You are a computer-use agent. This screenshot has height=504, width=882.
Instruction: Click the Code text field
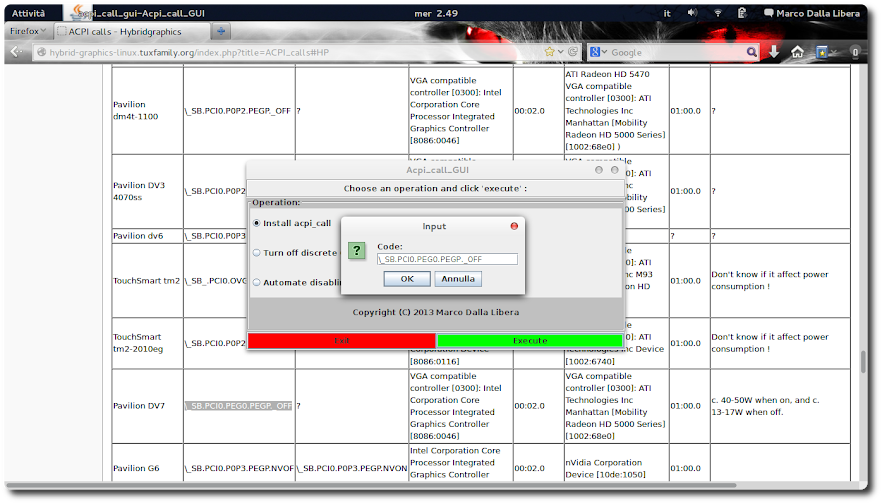point(447,259)
